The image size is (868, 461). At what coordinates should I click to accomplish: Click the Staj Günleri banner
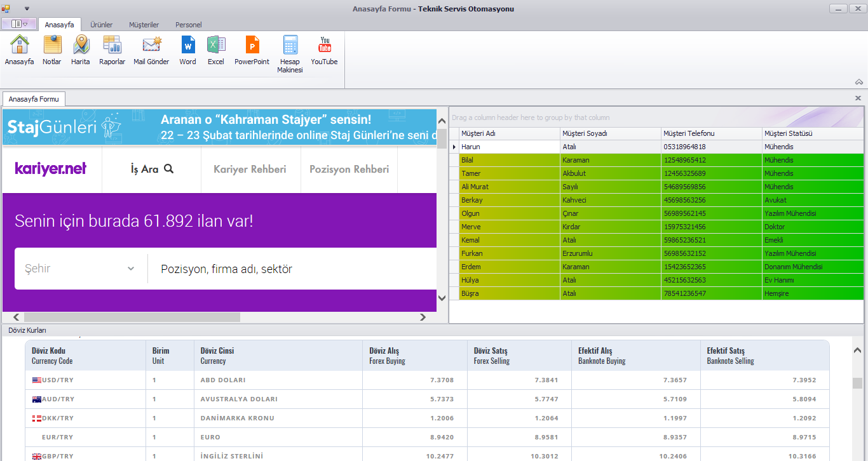[x=219, y=127]
